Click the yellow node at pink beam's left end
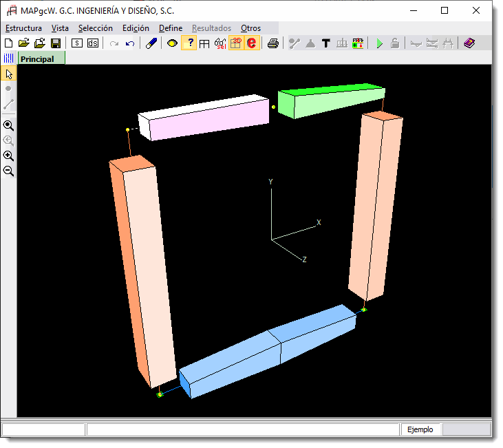 pos(128,129)
